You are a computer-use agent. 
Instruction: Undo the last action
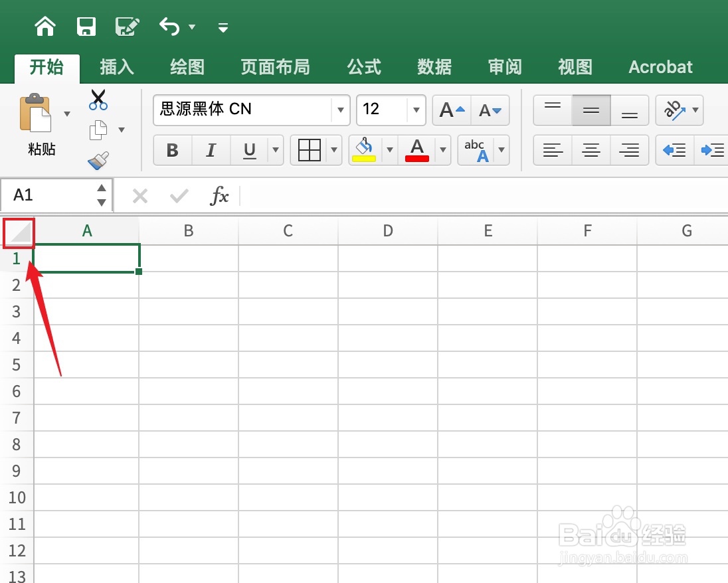[169, 27]
